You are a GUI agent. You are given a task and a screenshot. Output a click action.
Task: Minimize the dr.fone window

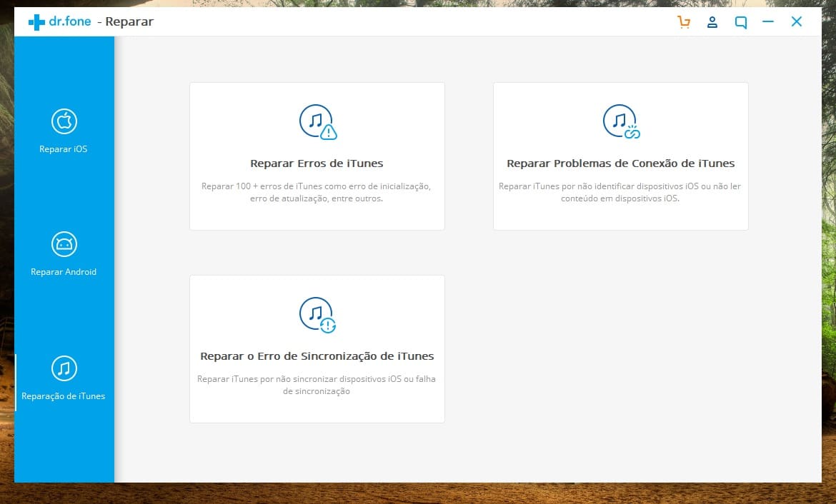point(767,22)
